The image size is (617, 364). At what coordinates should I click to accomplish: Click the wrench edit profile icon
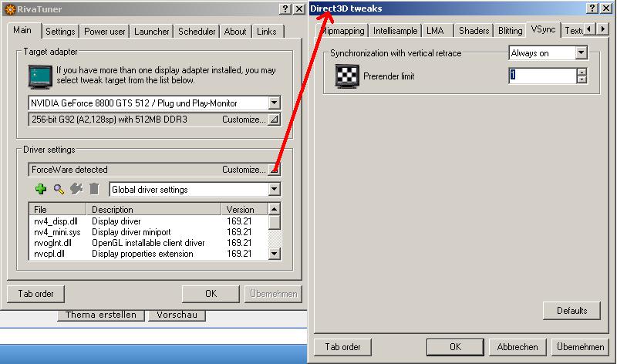tap(76, 189)
